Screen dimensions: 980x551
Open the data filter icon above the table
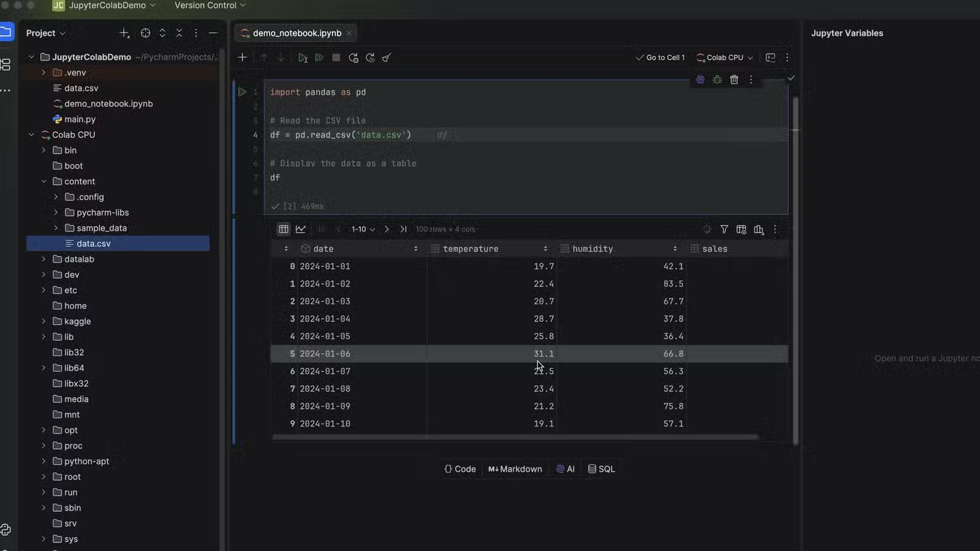click(x=724, y=229)
